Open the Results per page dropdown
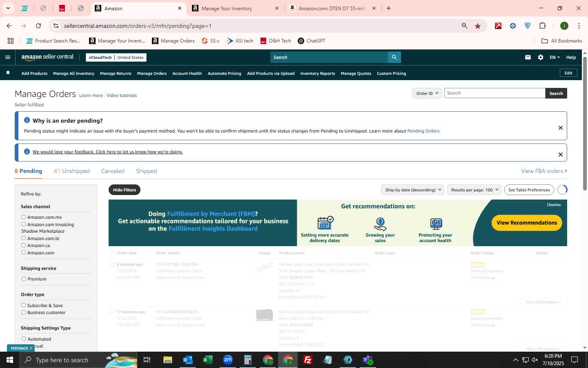Image resolution: width=588 pixels, height=368 pixels. click(474, 190)
